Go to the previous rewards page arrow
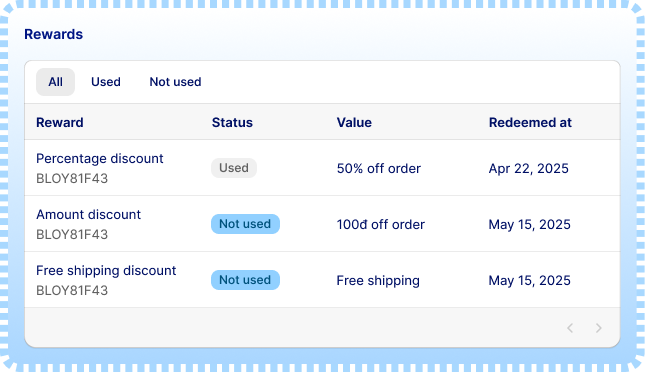The image size is (645, 372). [570, 328]
